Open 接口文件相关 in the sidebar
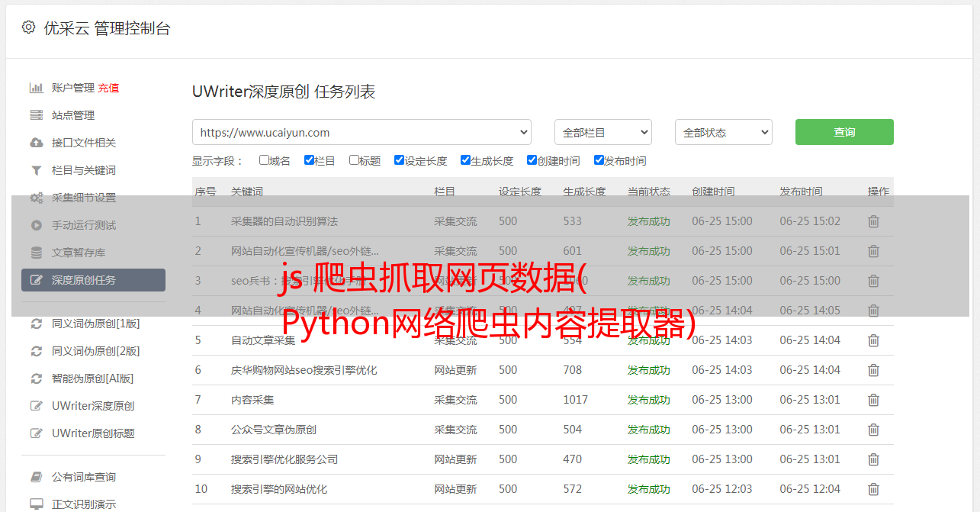 point(84,143)
